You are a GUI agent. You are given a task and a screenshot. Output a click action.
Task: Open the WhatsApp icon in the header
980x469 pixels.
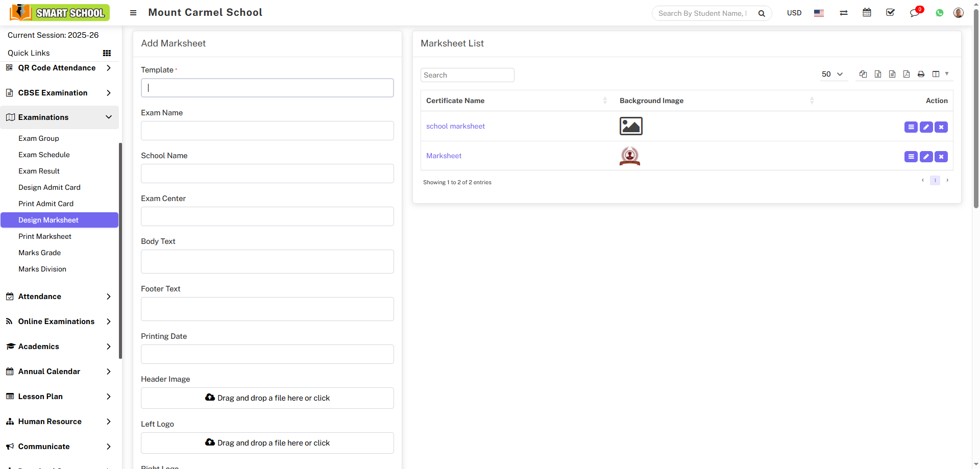point(940,13)
